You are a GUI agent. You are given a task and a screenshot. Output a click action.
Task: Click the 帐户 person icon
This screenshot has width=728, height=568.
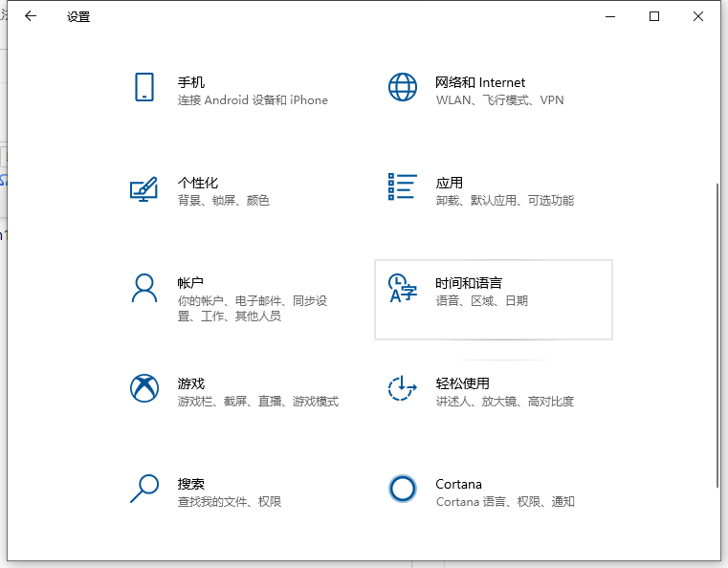click(143, 288)
